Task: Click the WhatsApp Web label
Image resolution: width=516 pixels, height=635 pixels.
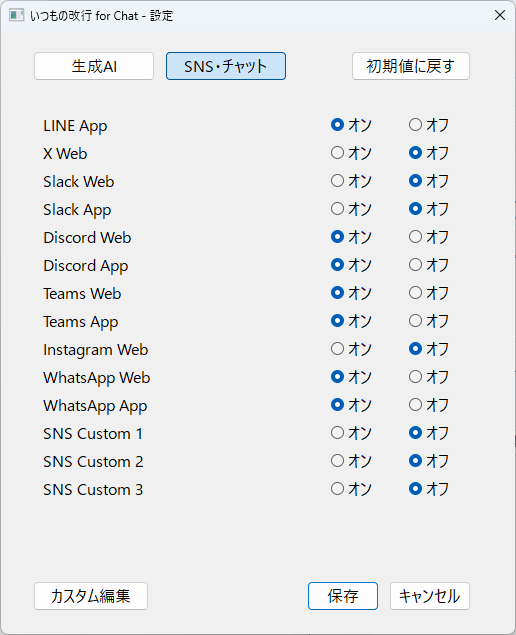Action: coord(97,378)
